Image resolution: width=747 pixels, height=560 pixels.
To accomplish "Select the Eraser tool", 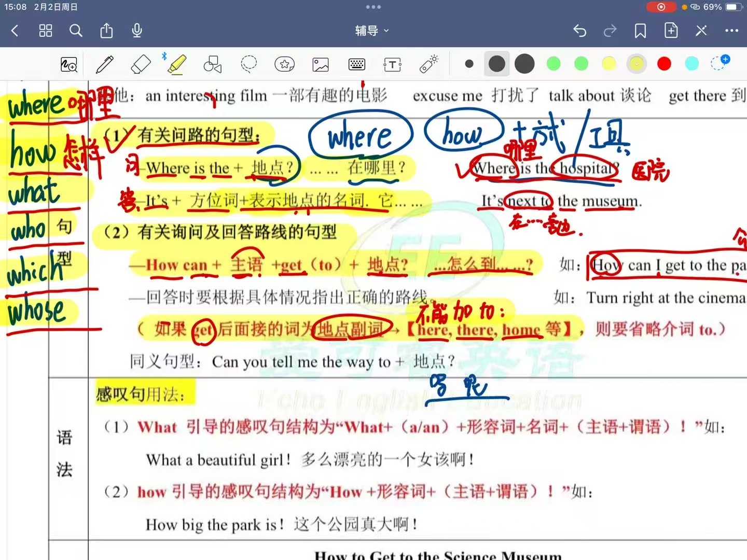I will click(x=141, y=64).
